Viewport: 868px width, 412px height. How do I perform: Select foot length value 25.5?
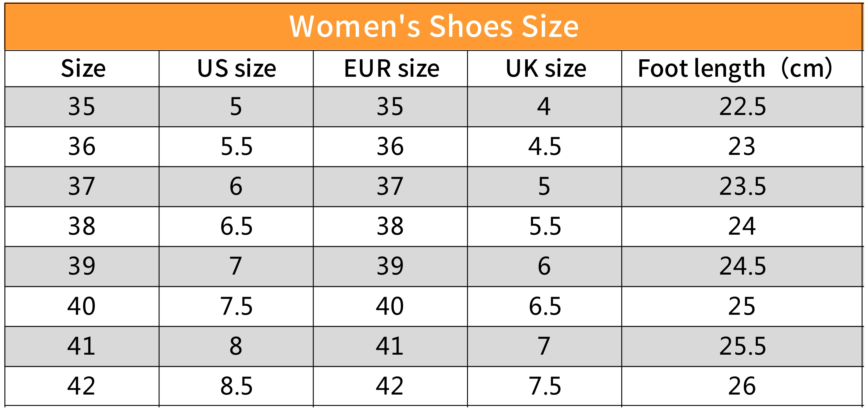pos(742,346)
